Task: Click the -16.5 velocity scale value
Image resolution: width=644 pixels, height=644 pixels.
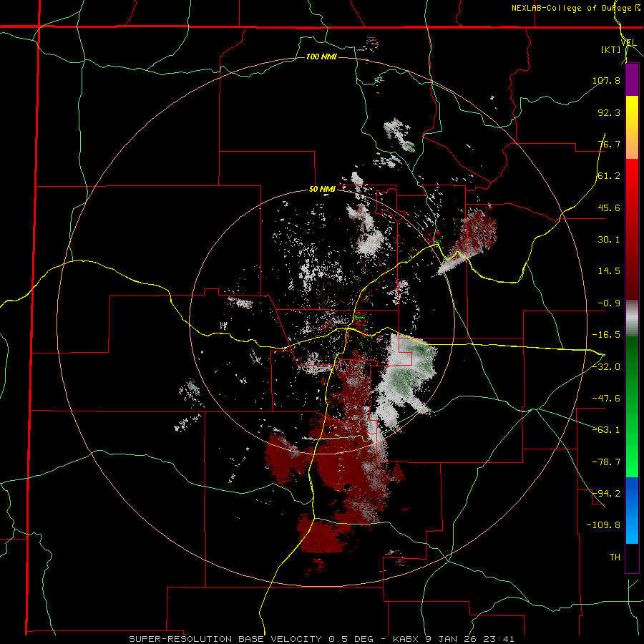Action: 606,335
